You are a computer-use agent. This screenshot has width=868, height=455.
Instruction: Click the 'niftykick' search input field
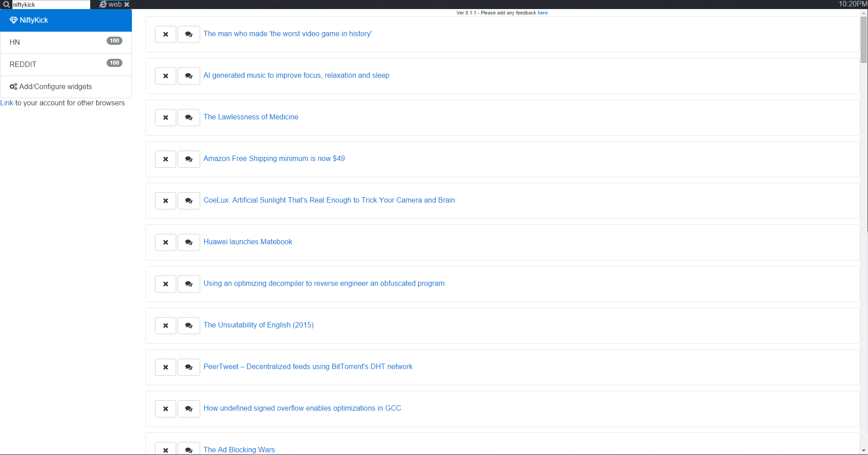[x=51, y=5]
